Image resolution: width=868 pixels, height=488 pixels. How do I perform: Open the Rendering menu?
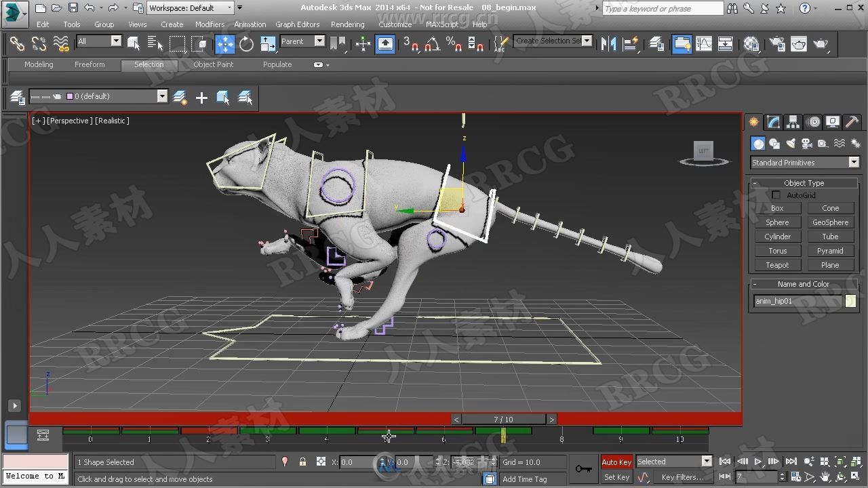(347, 24)
